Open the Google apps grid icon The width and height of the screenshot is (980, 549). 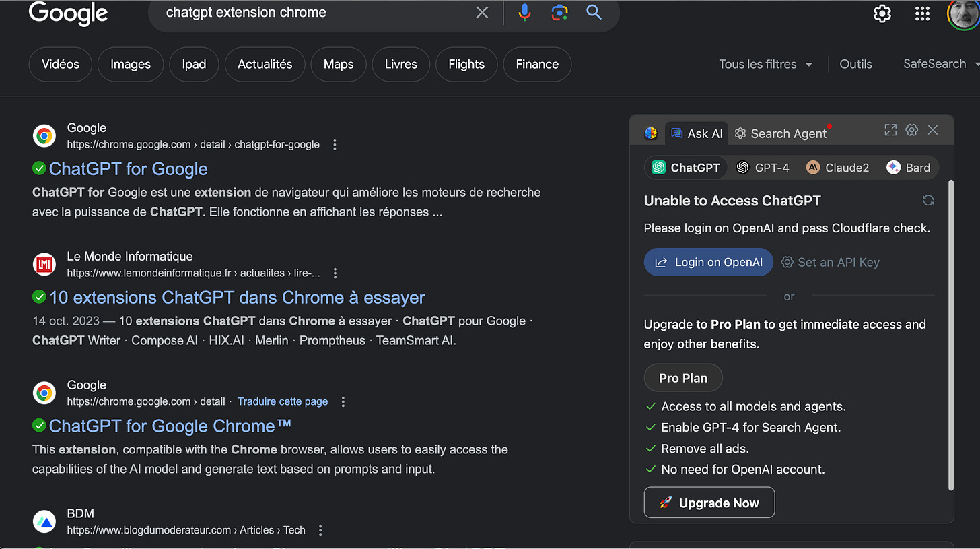click(922, 13)
